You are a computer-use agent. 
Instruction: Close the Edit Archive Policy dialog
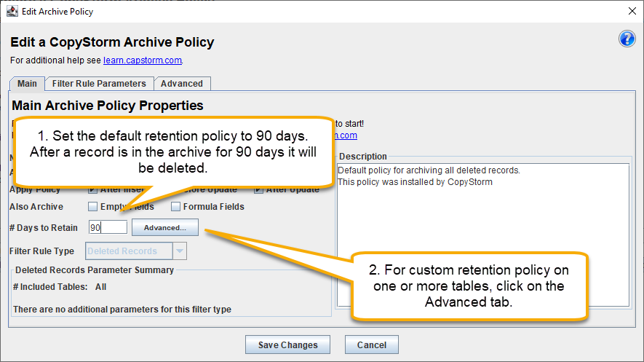click(x=632, y=11)
